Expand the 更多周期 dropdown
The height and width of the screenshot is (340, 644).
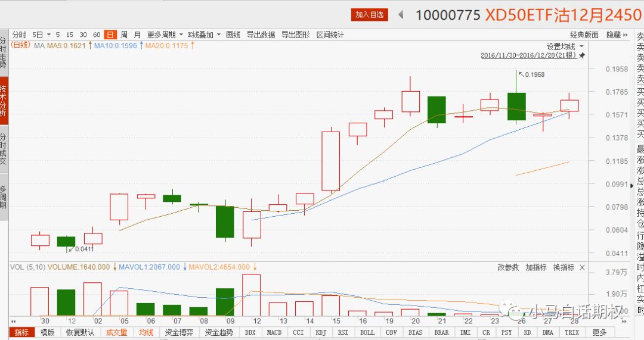(x=162, y=35)
